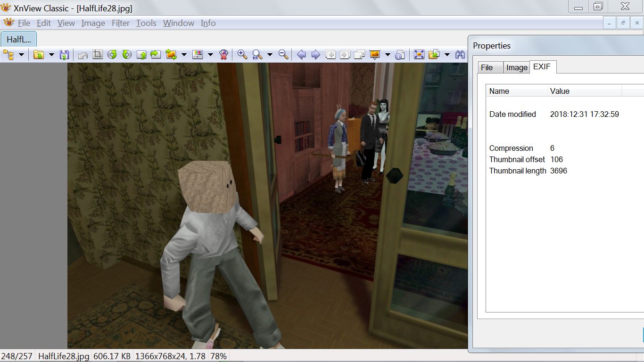Switch to the Image tab in Properties
This screenshot has height=362, width=644.
pos(517,67)
